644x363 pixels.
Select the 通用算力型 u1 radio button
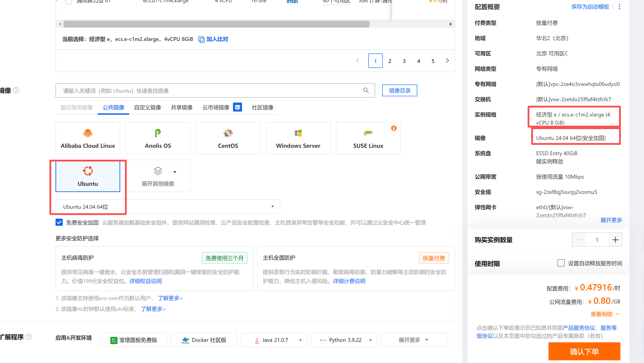pyautogui.click(x=69, y=2)
